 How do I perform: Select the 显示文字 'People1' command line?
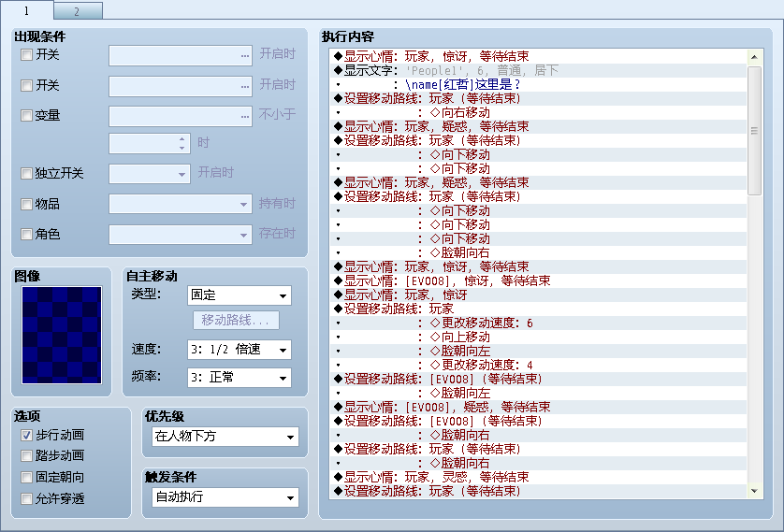[x=539, y=70]
